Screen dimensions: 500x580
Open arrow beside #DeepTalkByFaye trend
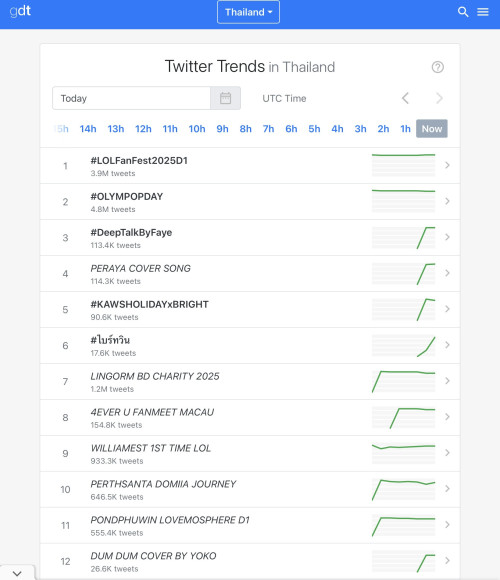coord(447,237)
